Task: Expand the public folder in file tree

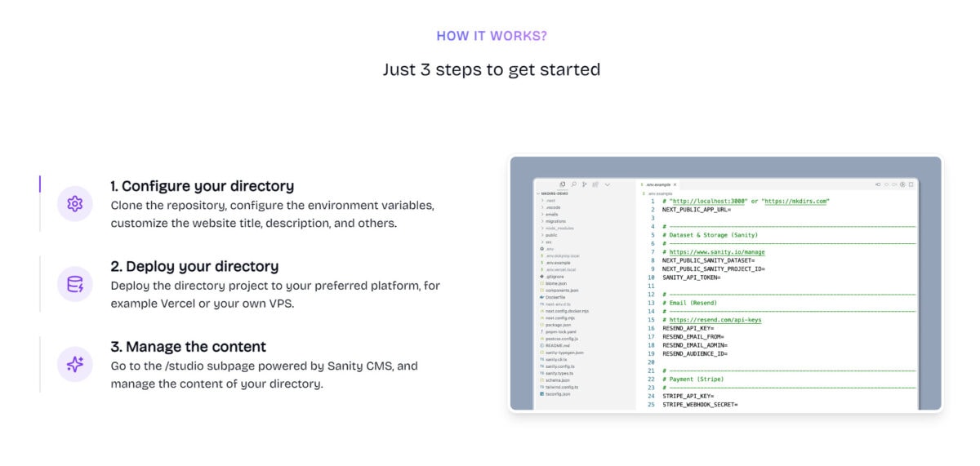Action: pyautogui.click(x=551, y=235)
